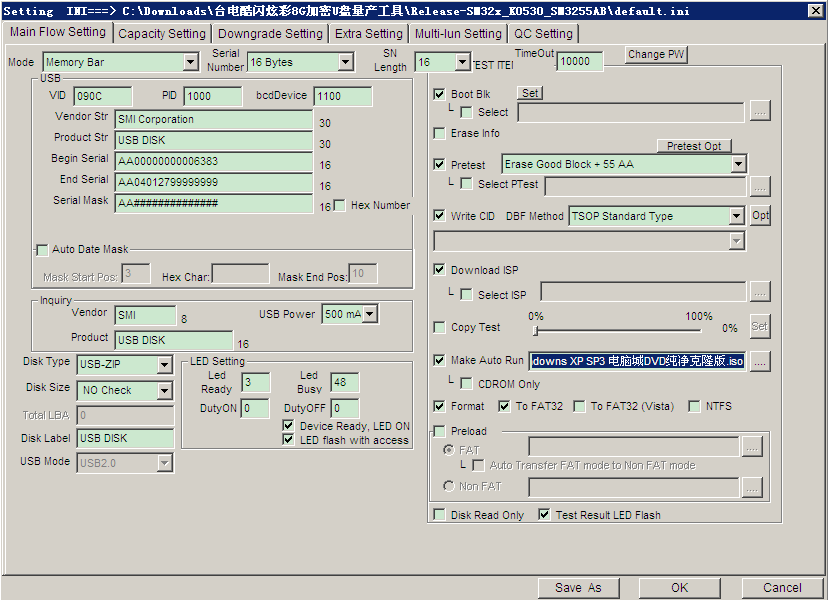Open the QC Setting tab

tap(543, 33)
